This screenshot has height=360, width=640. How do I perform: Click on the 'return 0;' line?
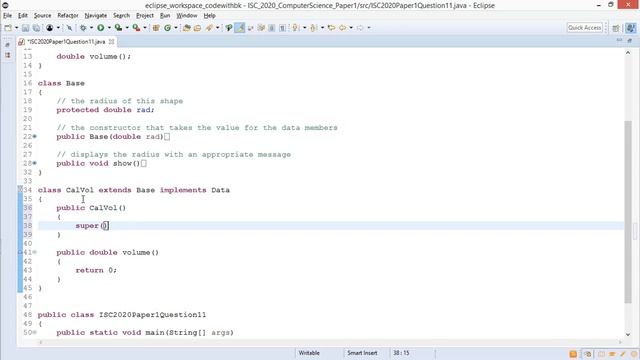pyautogui.click(x=96, y=270)
